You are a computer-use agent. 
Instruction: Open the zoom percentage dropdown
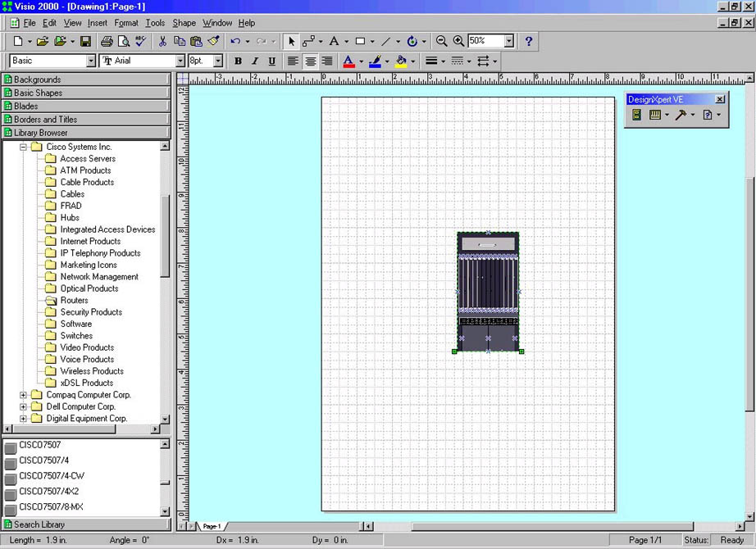(x=509, y=41)
